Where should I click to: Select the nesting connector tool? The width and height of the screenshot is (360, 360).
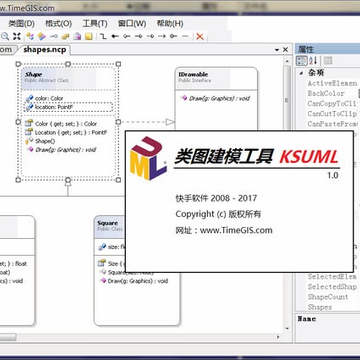(x=173, y=36)
